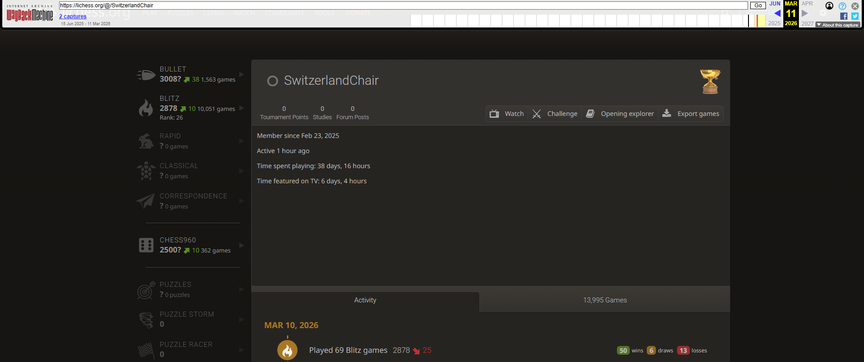
Task: Share capture on Facebook
Action: point(844,17)
